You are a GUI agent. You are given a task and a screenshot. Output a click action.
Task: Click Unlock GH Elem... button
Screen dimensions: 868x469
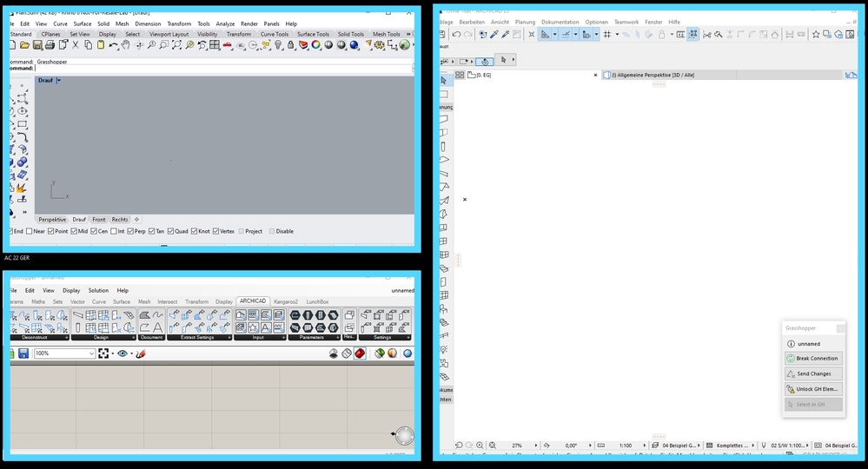[x=813, y=389]
